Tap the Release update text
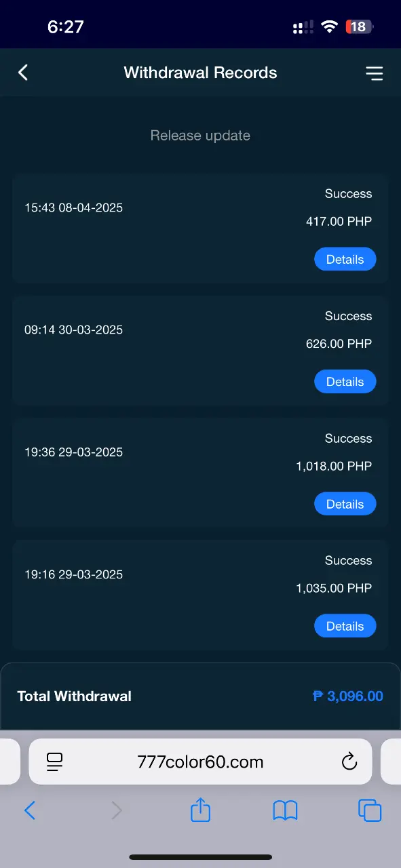 (200, 136)
